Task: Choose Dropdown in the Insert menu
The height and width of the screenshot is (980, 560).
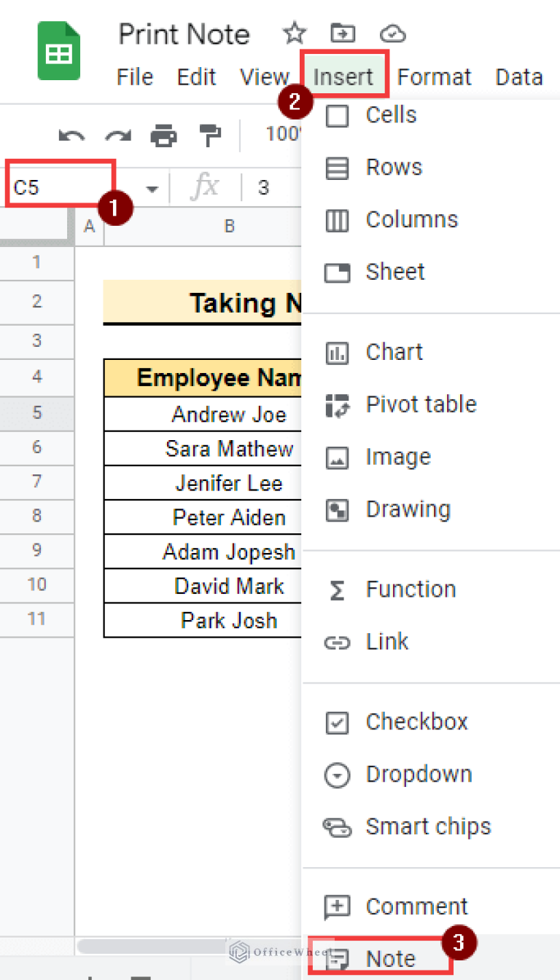Action: pos(419,775)
